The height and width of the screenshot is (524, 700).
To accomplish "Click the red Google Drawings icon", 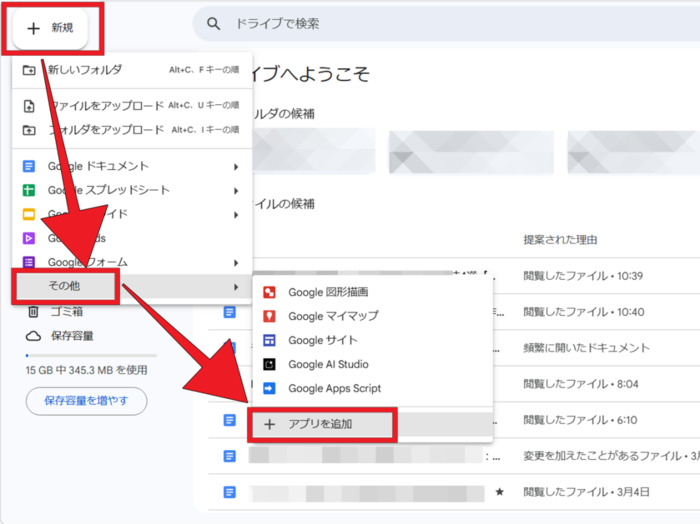I will 269,292.
